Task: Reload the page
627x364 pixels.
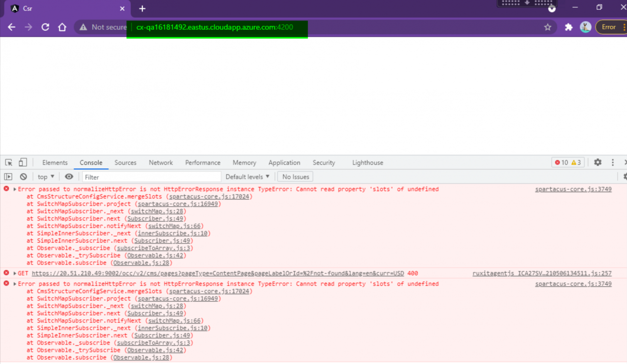Action: point(45,27)
